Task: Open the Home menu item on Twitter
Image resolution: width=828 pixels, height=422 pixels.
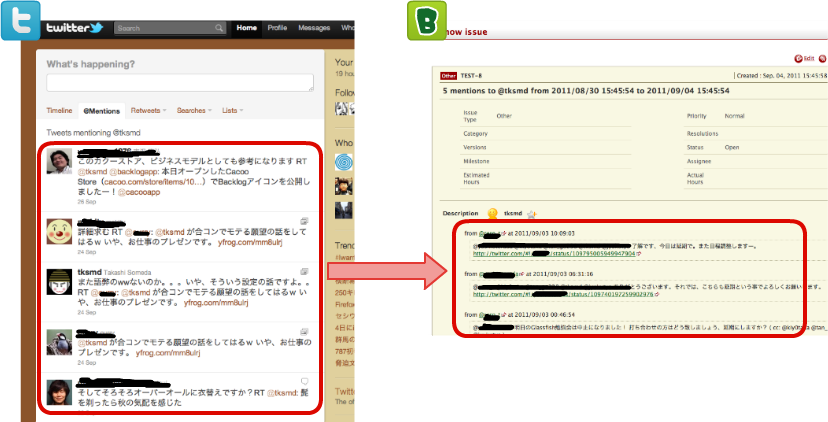Action: [247, 28]
